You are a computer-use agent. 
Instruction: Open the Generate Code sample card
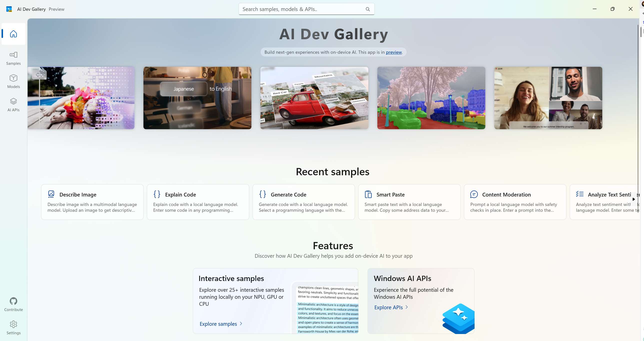click(x=303, y=202)
